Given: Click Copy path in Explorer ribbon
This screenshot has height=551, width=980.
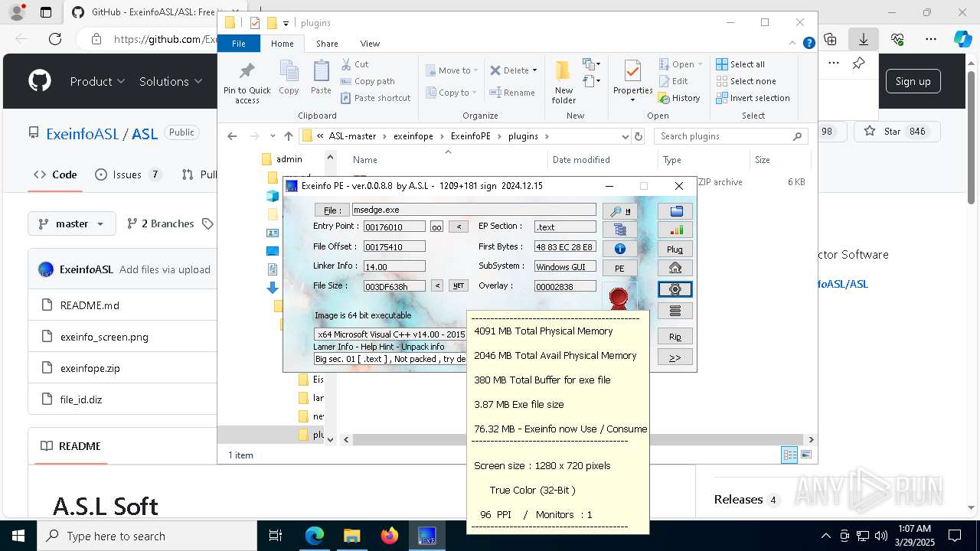Looking at the screenshot, I should tap(367, 81).
